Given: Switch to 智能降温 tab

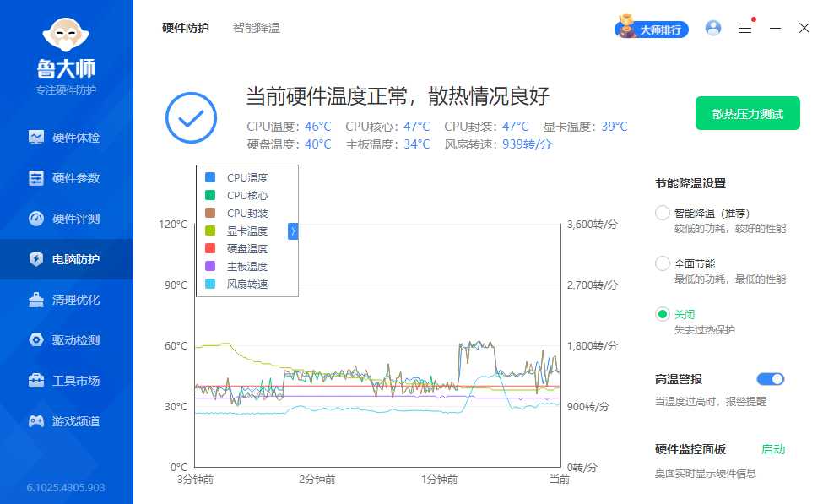Looking at the screenshot, I should (x=256, y=28).
